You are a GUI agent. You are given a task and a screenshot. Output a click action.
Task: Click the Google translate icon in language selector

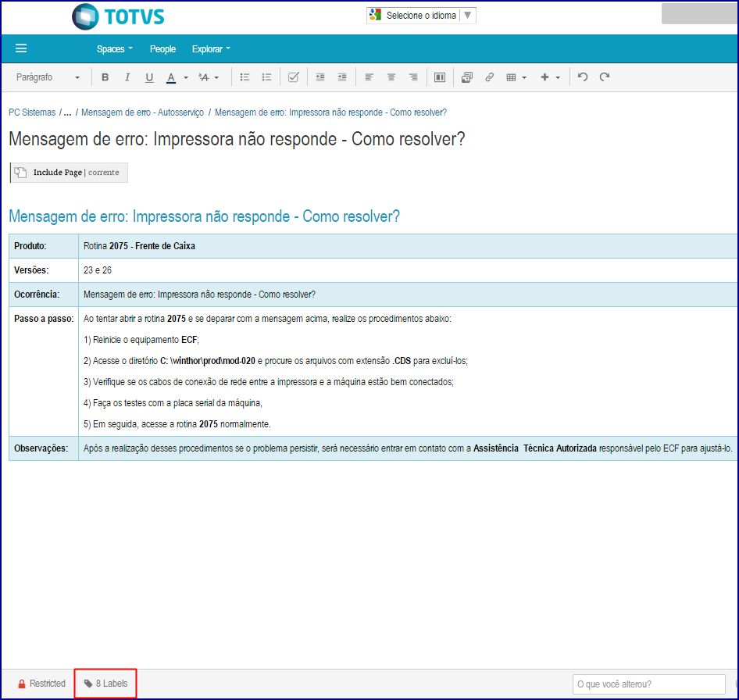point(375,15)
